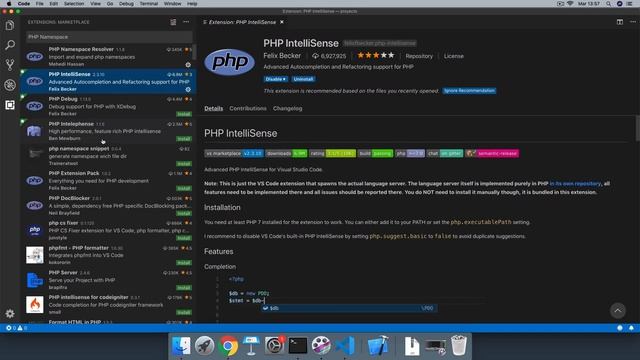Follow the 'in its own repository' link

[575, 184]
